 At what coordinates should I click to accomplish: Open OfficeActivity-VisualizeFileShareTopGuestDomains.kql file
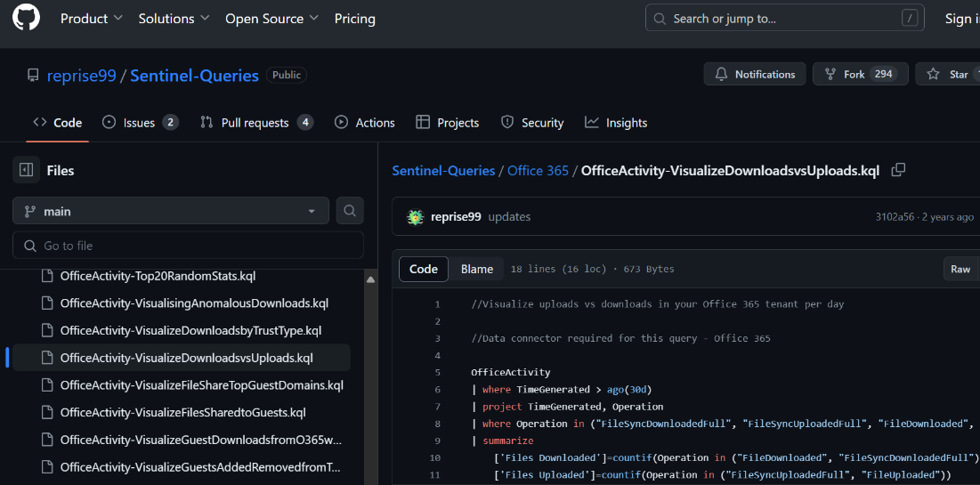point(202,385)
